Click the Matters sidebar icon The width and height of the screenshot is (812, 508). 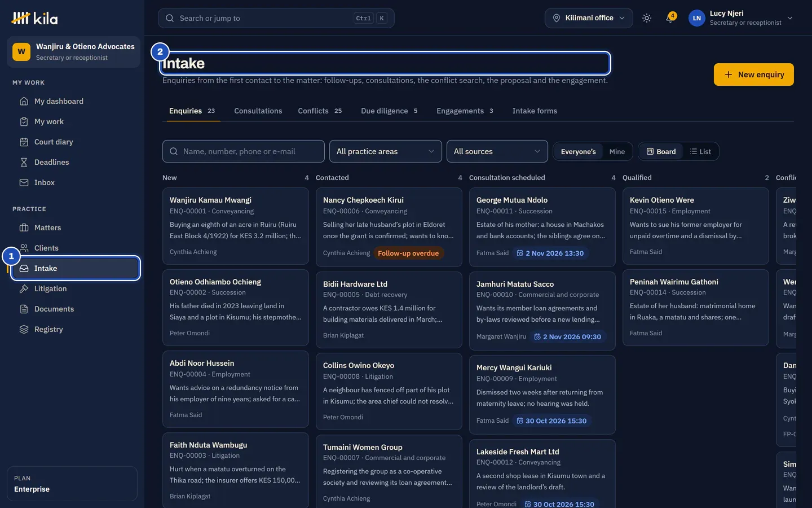[x=24, y=227]
